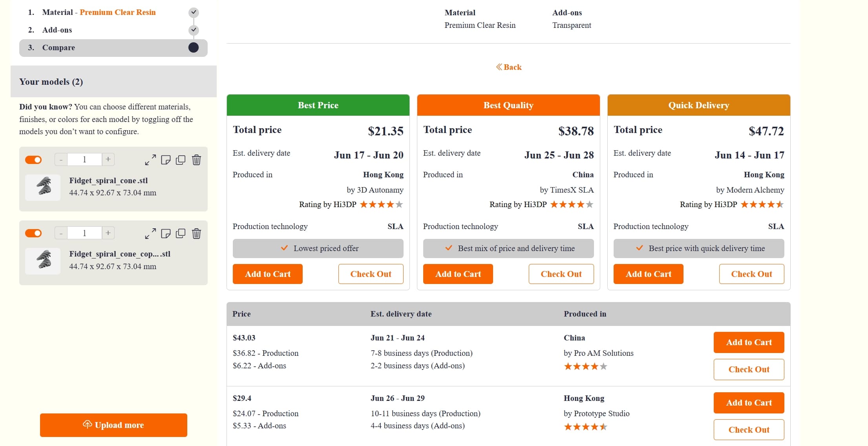868x446 pixels.
Task: Expand the Fidget_spiral_cone_cop model view
Action: point(150,233)
